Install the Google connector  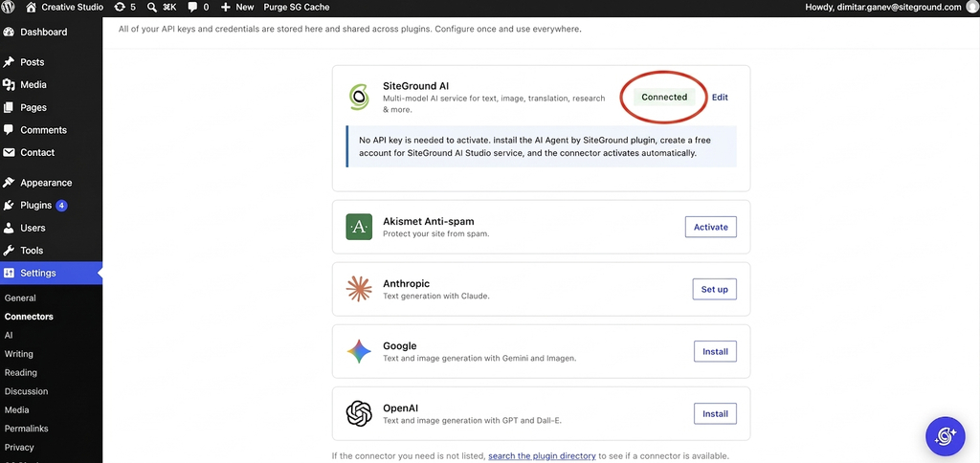[x=715, y=351]
